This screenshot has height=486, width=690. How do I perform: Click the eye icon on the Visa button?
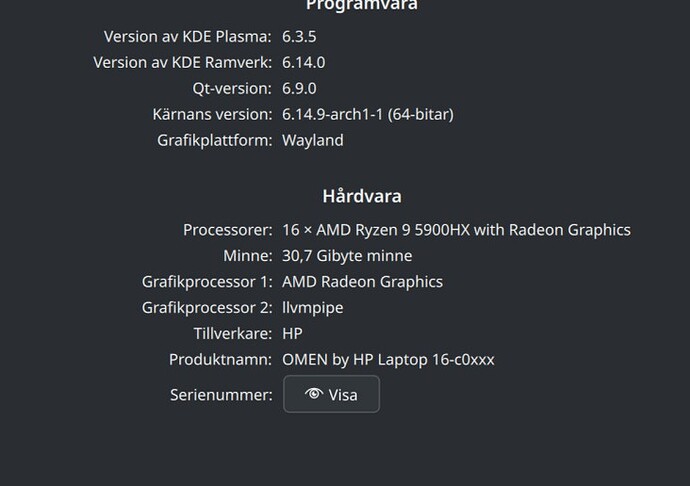click(x=314, y=394)
